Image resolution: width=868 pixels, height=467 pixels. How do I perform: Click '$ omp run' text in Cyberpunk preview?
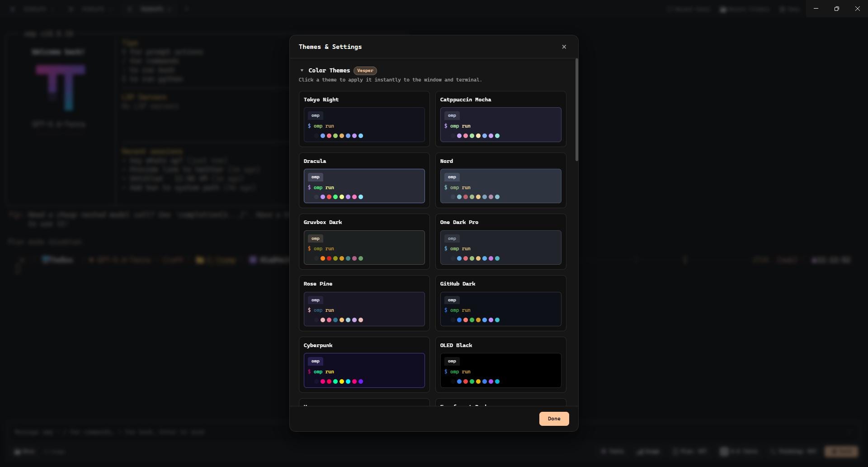(x=321, y=372)
